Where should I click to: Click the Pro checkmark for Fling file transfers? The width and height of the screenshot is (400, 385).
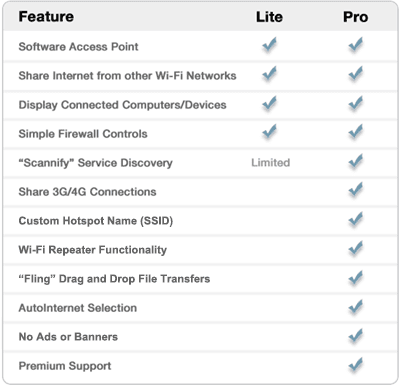pos(356,277)
